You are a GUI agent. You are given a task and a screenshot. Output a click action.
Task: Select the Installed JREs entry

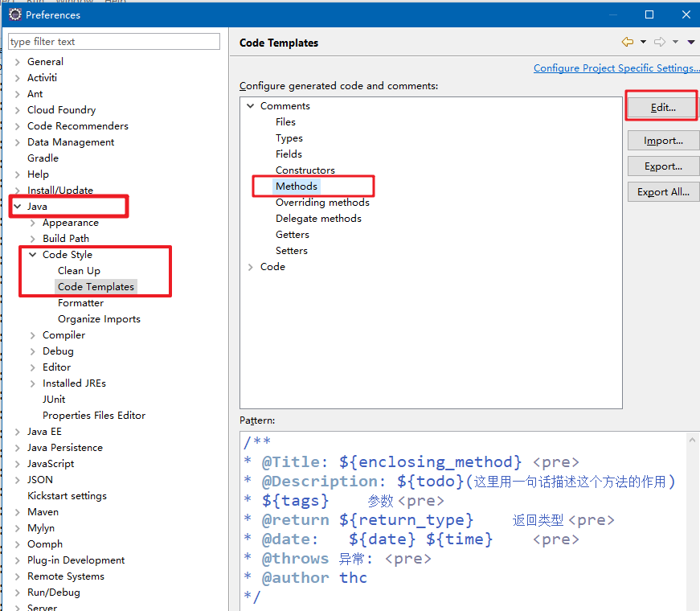(74, 383)
